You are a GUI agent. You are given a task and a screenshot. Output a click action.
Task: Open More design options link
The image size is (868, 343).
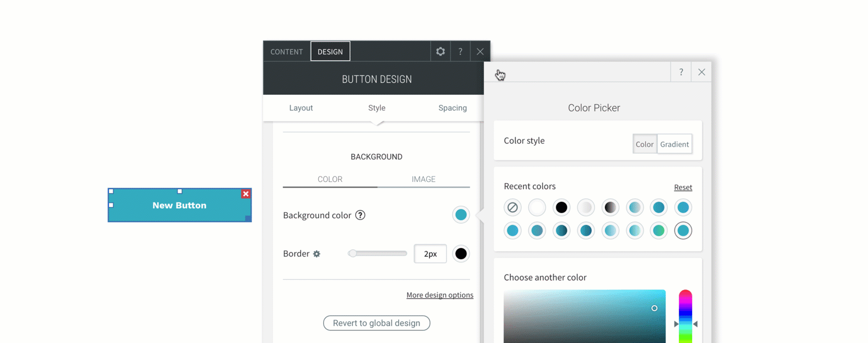pos(440,295)
